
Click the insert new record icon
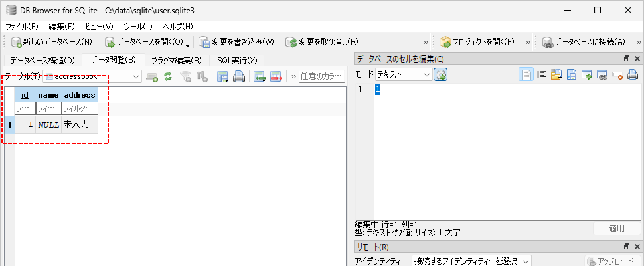click(259, 76)
